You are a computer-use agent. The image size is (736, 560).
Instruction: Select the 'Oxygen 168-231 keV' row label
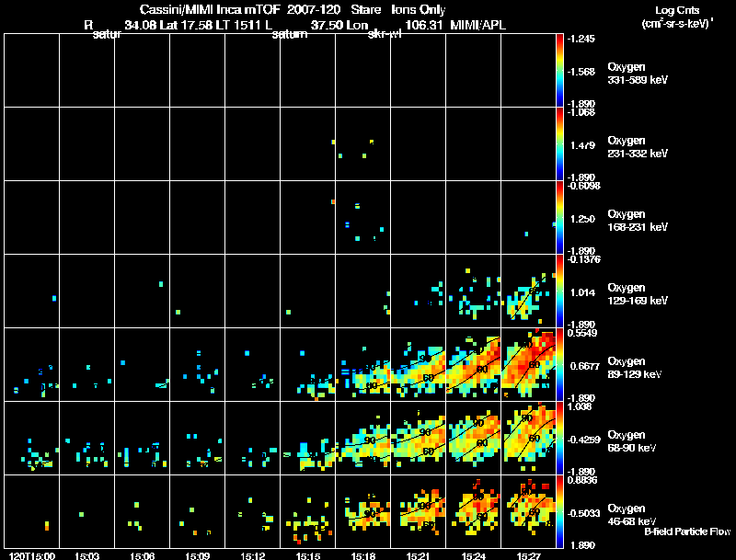[638, 221]
